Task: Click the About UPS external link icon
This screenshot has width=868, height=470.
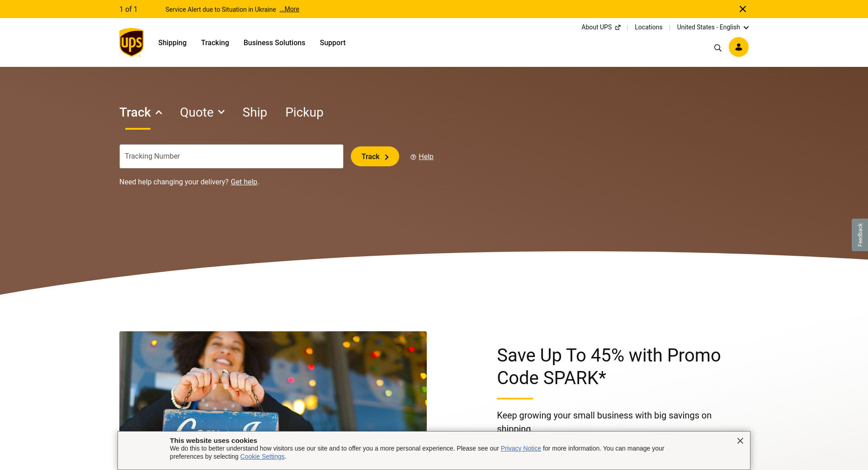Action: pyautogui.click(x=618, y=28)
